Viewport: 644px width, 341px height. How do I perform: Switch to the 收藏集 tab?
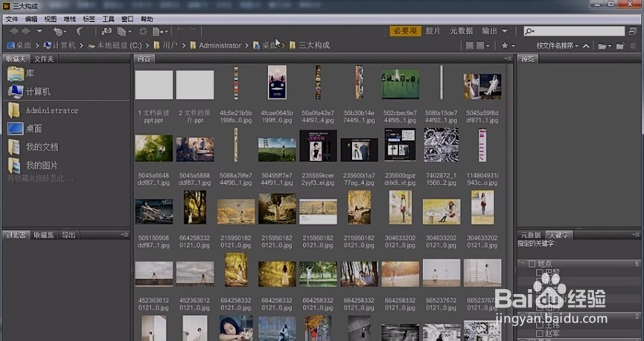pyautogui.click(x=44, y=235)
